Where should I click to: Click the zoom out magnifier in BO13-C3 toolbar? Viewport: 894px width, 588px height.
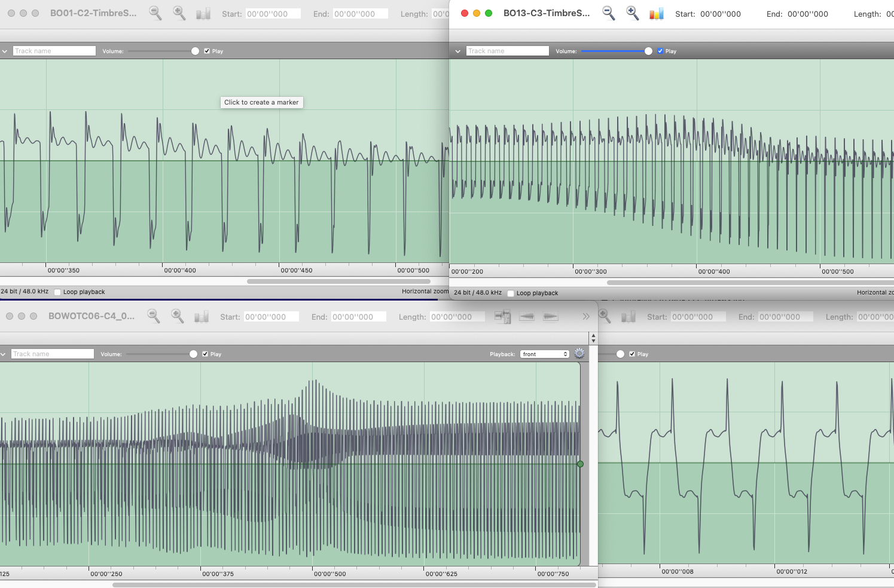click(x=609, y=13)
